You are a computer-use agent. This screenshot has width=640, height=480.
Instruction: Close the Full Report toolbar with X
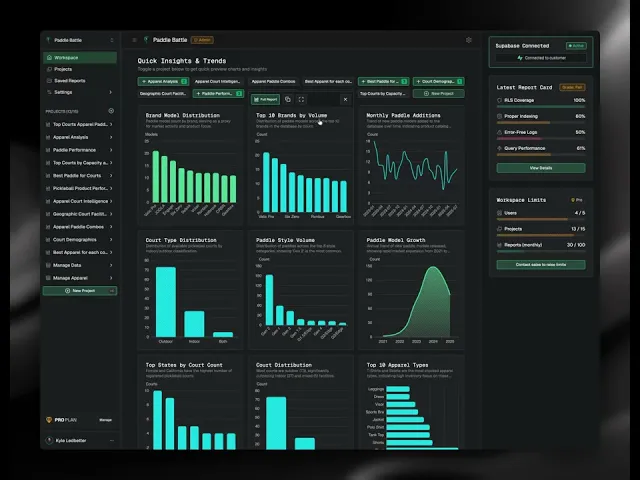(345, 99)
